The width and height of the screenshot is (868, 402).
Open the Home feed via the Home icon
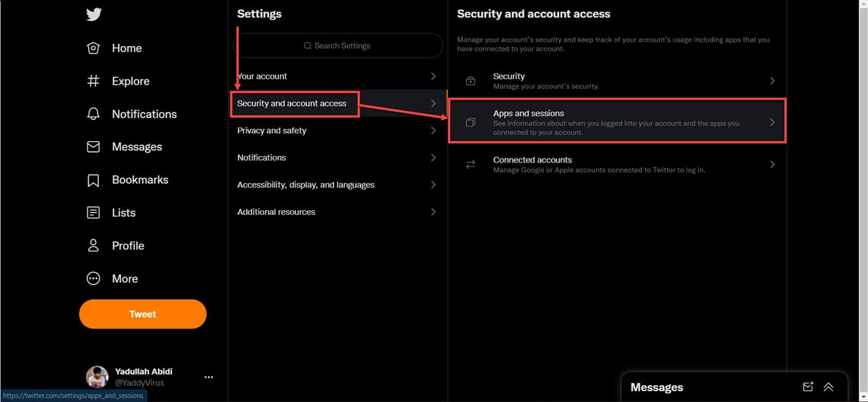click(94, 47)
